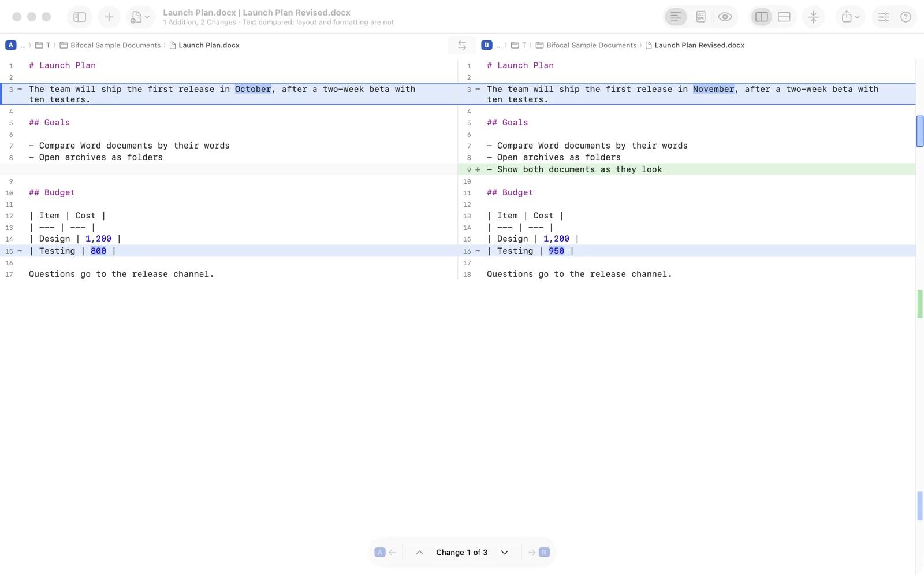The width and height of the screenshot is (924, 578).
Task: Open comparison settings sliders
Action: pyautogui.click(x=883, y=17)
